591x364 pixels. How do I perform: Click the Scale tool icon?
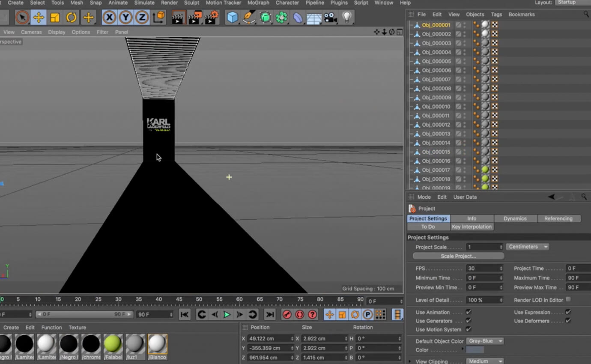pos(55,18)
